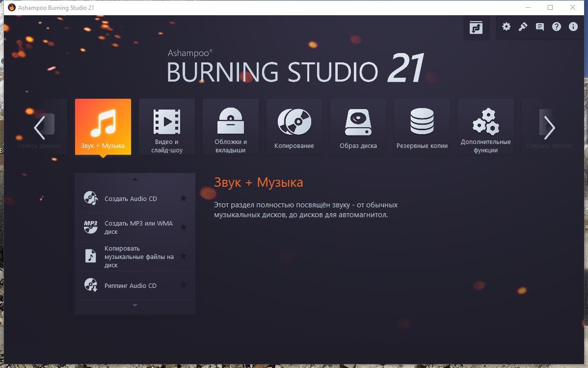Viewport: 588px width, 368px height.
Task: Open the Образ диска category
Action: pyautogui.click(x=358, y=127)
